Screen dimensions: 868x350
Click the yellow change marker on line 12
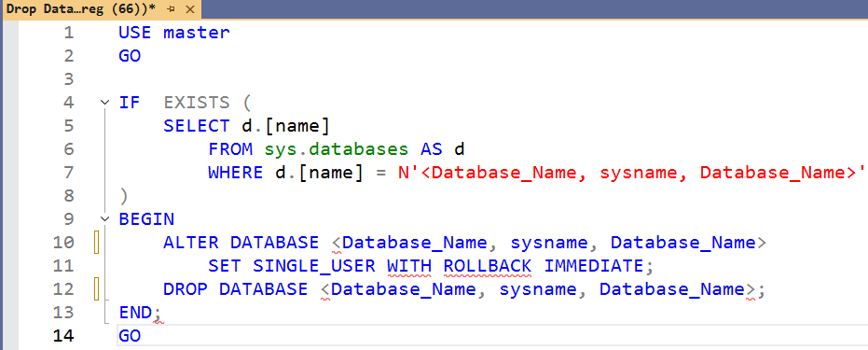tap(96, 289)
